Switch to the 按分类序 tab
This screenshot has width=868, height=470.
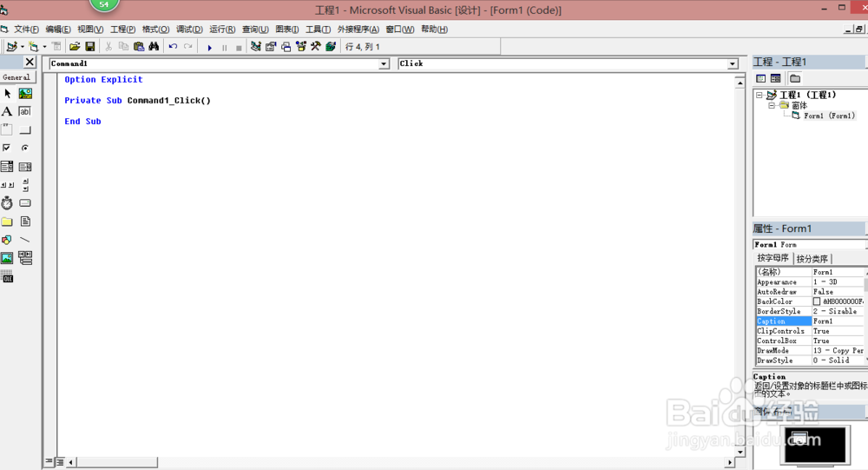(812, 259)
